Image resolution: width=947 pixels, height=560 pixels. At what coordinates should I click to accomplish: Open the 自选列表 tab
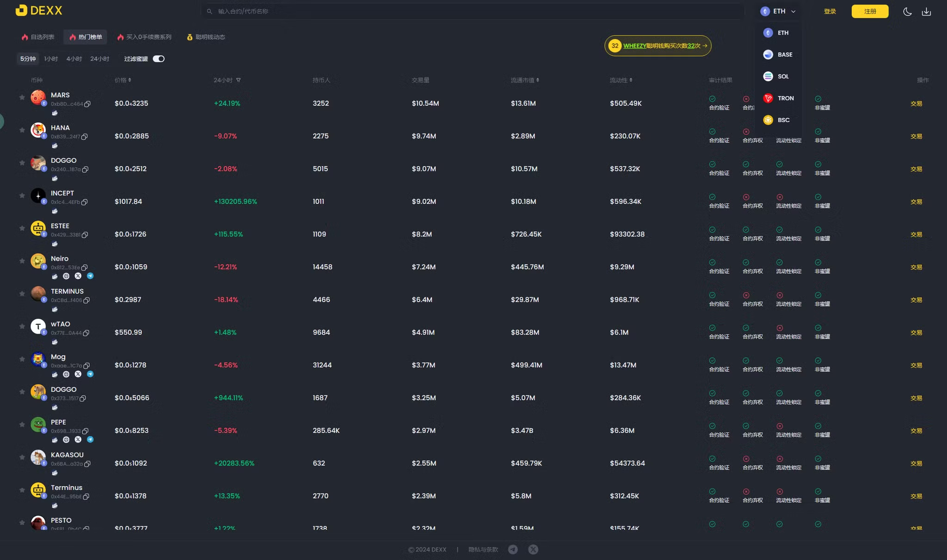click(x=38, y=37)
